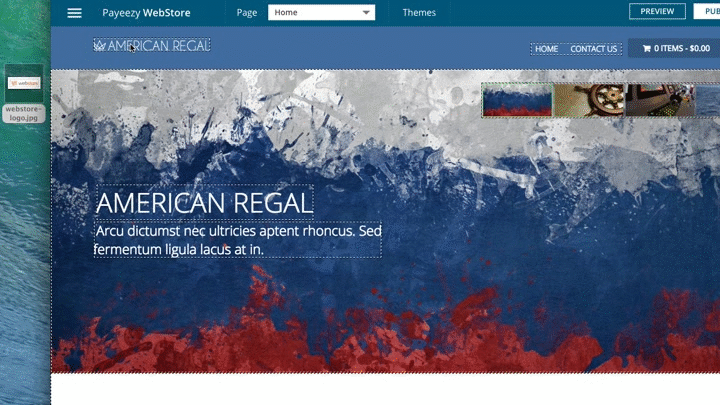This screenshot has height=405, width=720.
Task: Select the ship wheel slide thumbnail
Action: coord(589,100)
